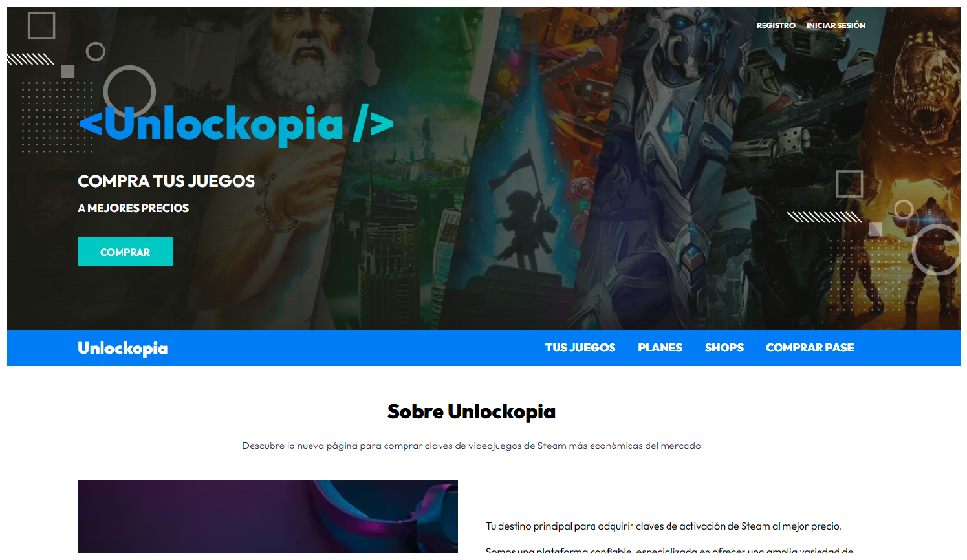Click the diagonal stripes decoration at left
967x560 pixels.
30,59
